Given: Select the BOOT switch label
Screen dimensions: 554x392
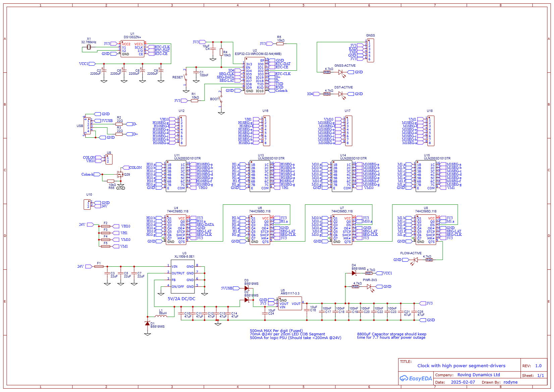Looking at the screenshot, I should tap(214, 99).
